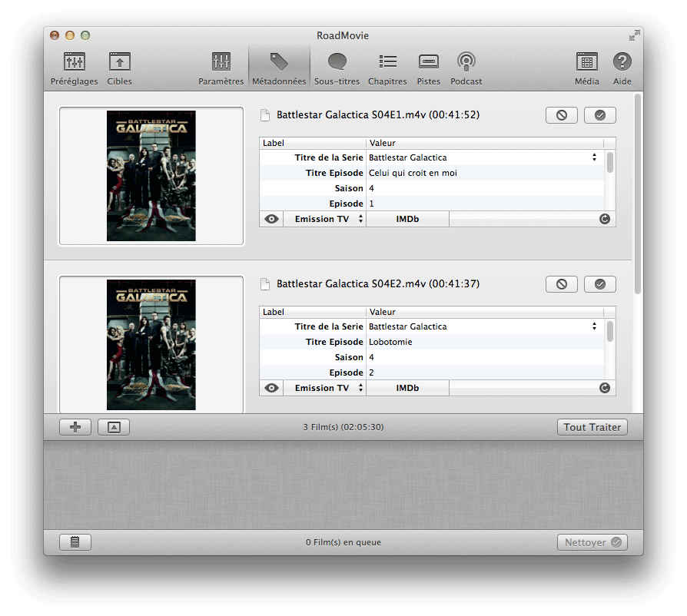Image resolution: width=687 pixels, height=616 pixels.
Task: Open the Média browser
Action: [586, 68]
